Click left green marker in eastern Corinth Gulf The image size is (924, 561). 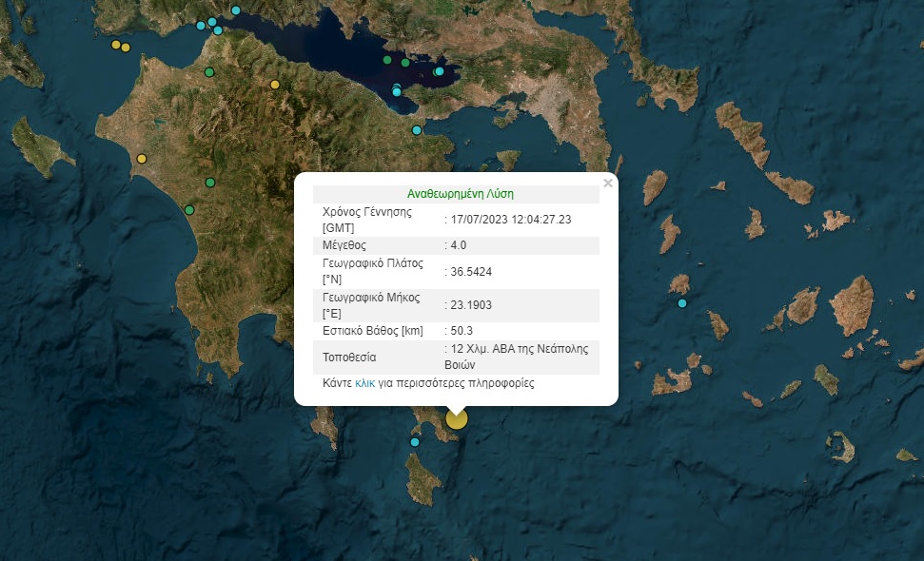point(387,60)
